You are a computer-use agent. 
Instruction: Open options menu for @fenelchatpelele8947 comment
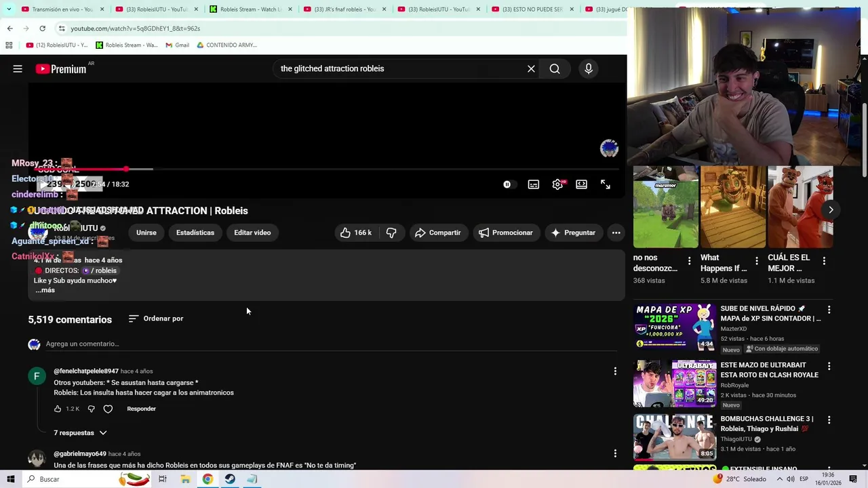615,371
